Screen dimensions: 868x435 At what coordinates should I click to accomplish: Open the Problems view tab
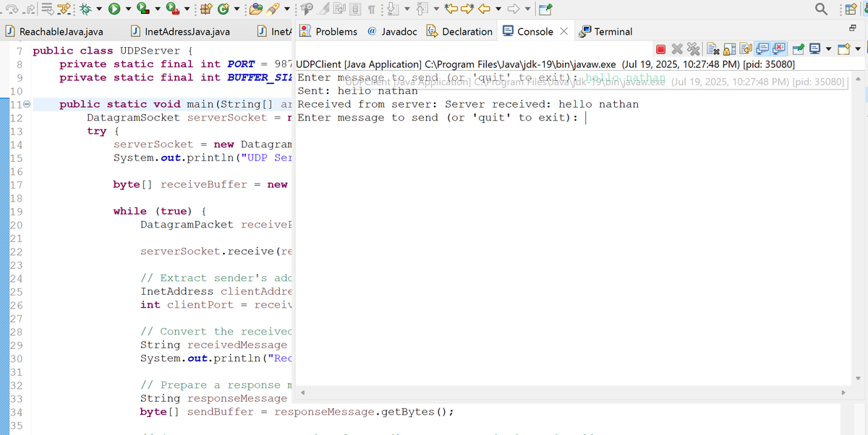[x=328, y=31]
